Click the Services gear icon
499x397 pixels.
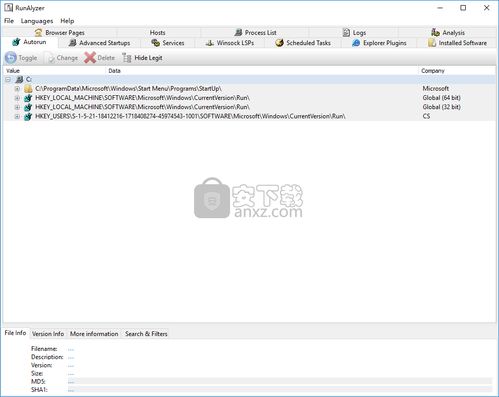click(156, 43)
